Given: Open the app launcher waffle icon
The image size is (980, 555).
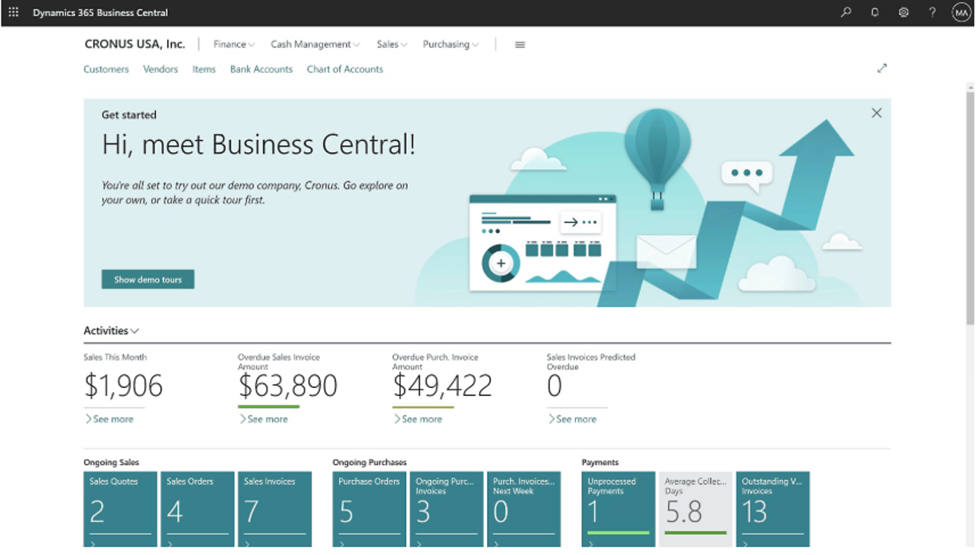Looking at the screenshot, I should 14,12.
